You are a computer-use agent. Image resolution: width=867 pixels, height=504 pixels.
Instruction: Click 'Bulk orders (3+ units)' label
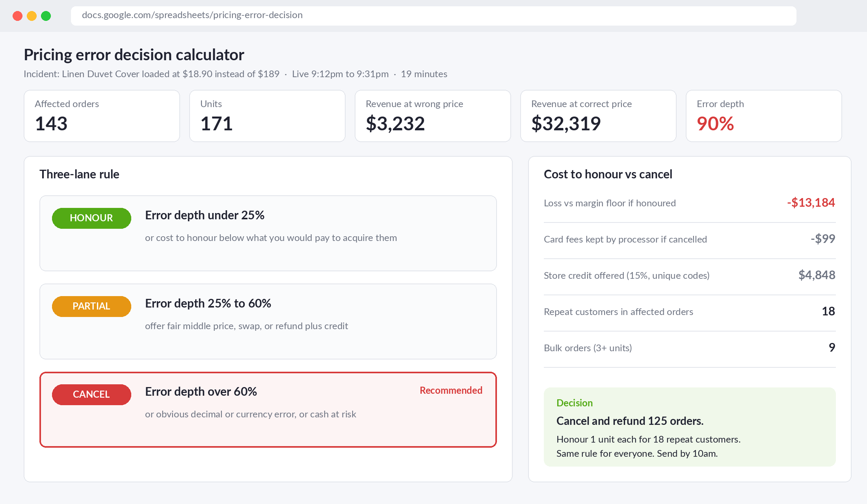coord(588,348)
